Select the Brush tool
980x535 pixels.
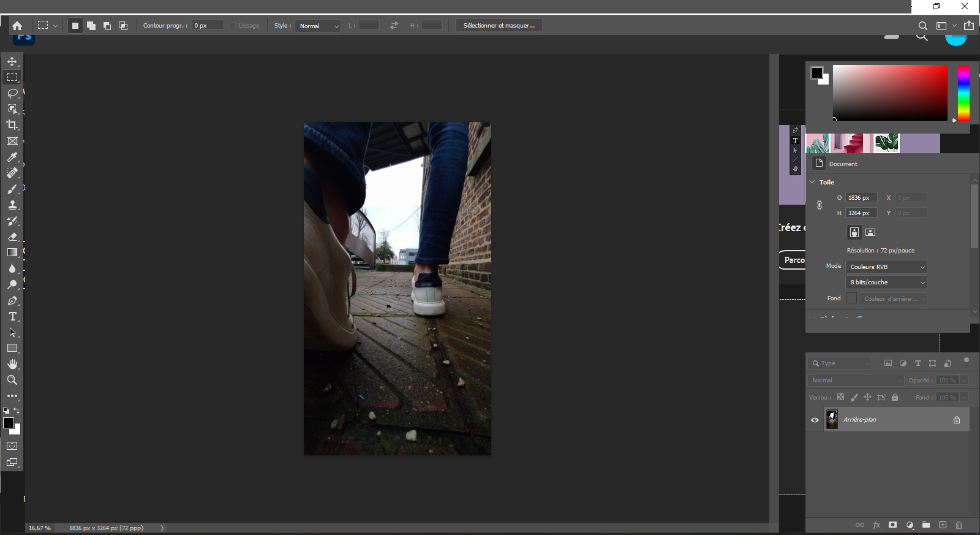tap(12, 189)
